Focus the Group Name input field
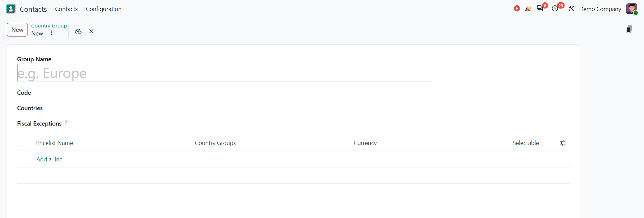 click(x=224, y=73)
